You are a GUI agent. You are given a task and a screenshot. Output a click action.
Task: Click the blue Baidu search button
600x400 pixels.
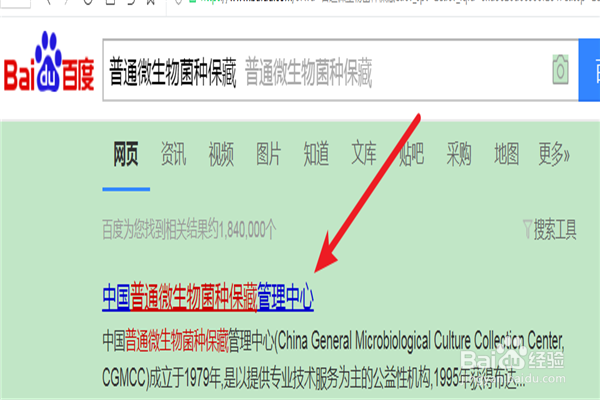coord(589,70)
